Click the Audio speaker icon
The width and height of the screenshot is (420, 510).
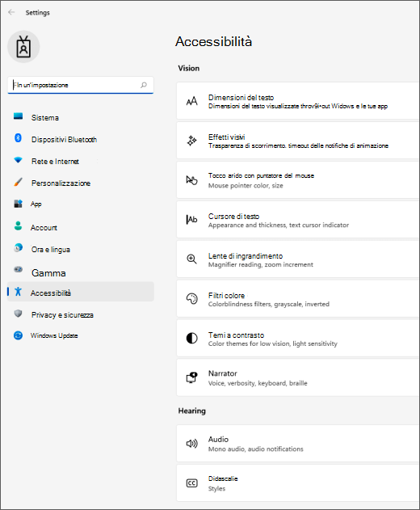[191, 444]
